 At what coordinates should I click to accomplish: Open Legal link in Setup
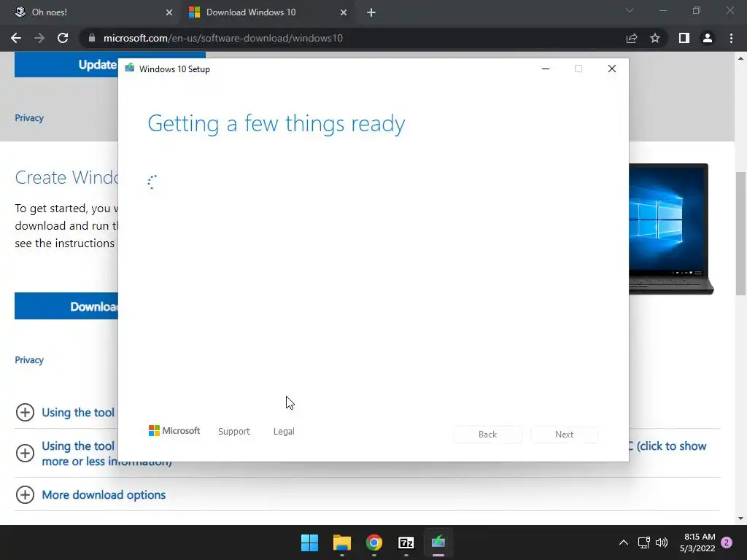pyautogui.click(x=284, y=432)
